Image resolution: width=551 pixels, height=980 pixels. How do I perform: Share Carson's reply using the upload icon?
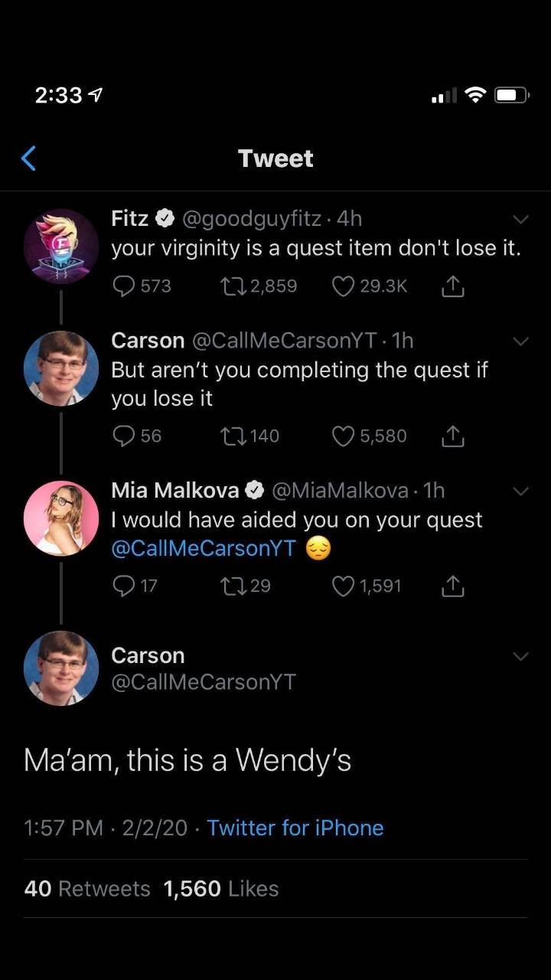452,436
